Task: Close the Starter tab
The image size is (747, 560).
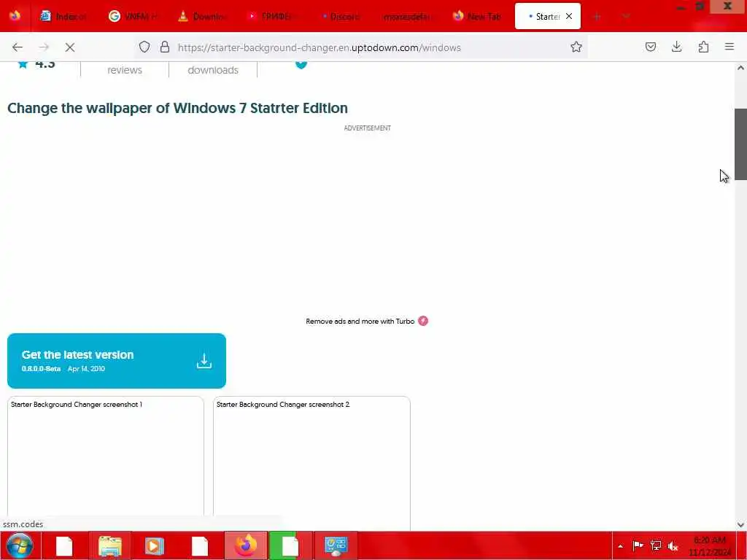Action: pyautogui.click(x=569, y=16)
